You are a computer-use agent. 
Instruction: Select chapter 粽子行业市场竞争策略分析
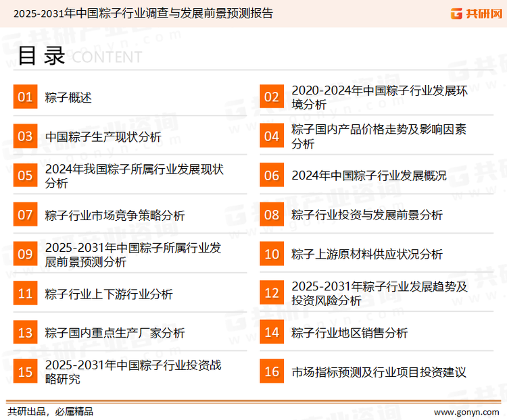pos(115,215)
